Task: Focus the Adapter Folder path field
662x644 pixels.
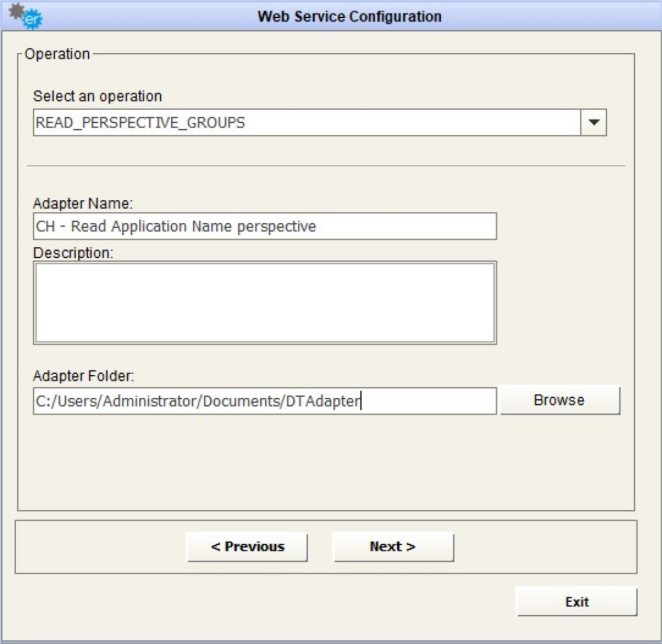Action: click(x=264, y=401)
